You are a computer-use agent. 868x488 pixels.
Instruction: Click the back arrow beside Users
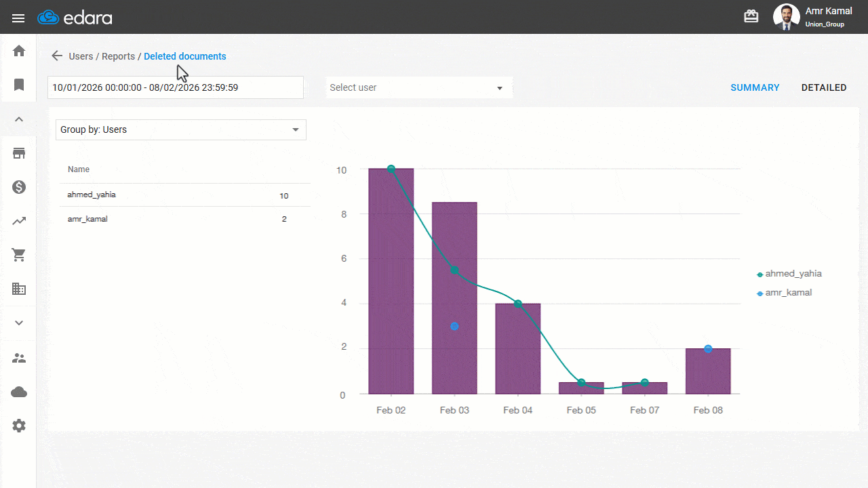pyautogui.click(x=57, y=56)
